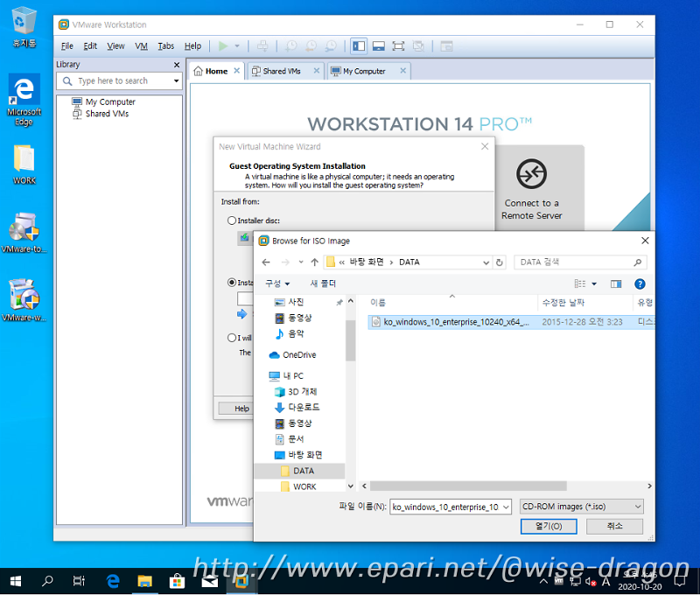The height and width of the screenshot is (595, 700).
Task: Click the Connect to a Remote Server icon
Action: tap(531, 173)
